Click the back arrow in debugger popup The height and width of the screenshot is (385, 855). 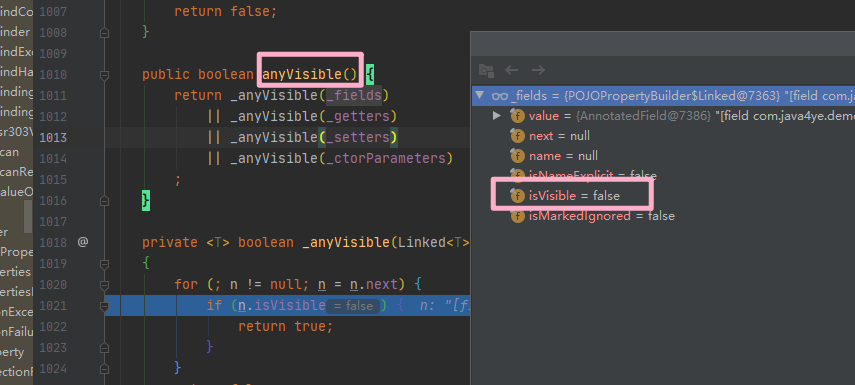(x=511, y=70)
